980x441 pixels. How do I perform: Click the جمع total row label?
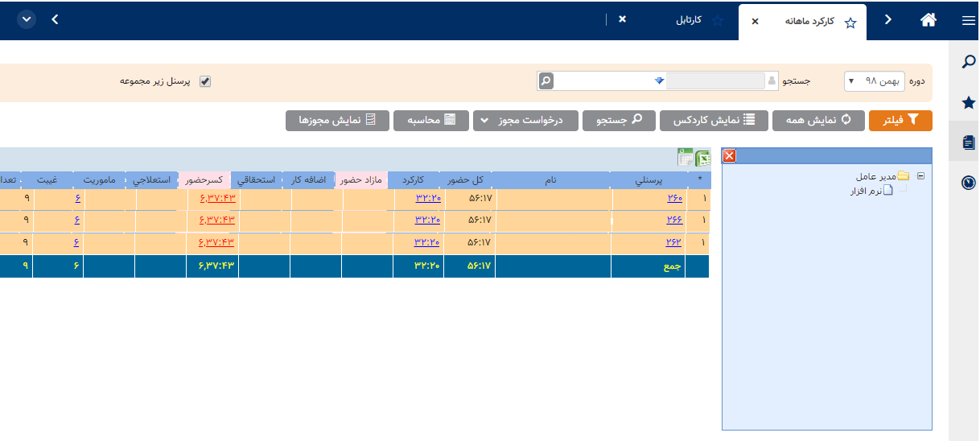(673, 266)
